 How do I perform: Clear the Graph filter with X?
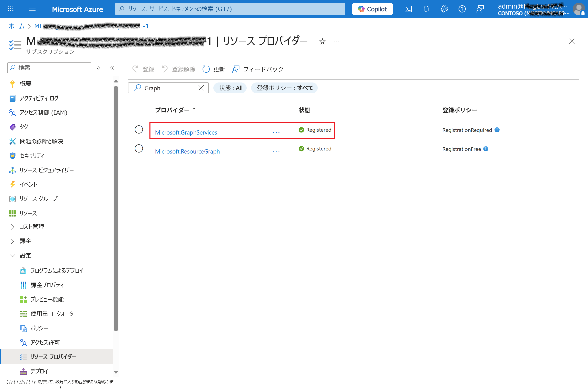(x=201, y=88)
